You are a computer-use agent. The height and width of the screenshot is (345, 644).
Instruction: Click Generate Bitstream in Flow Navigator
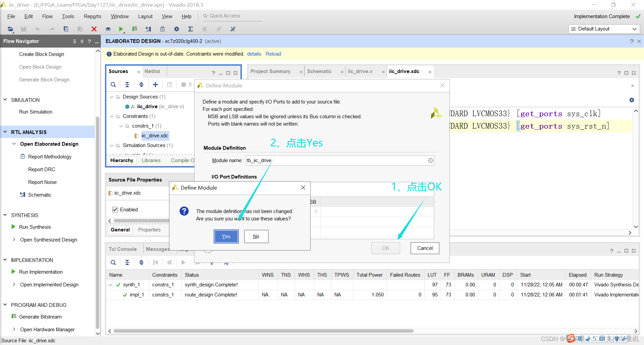pyautogui.click(x=40, y=317)
